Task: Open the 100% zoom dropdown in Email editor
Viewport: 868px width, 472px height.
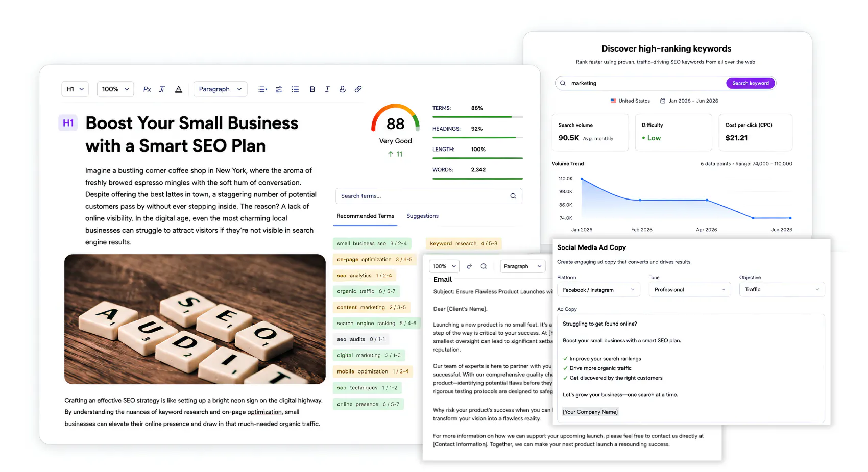Action: point(444,266)
